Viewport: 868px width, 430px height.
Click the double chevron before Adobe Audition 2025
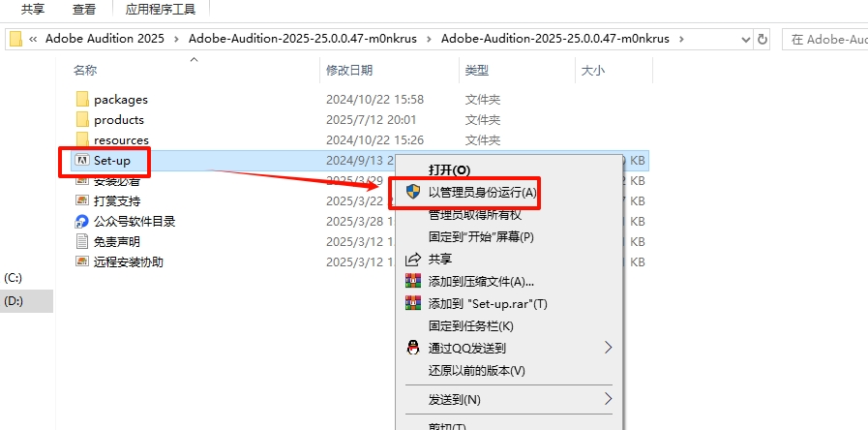point(33,39)
